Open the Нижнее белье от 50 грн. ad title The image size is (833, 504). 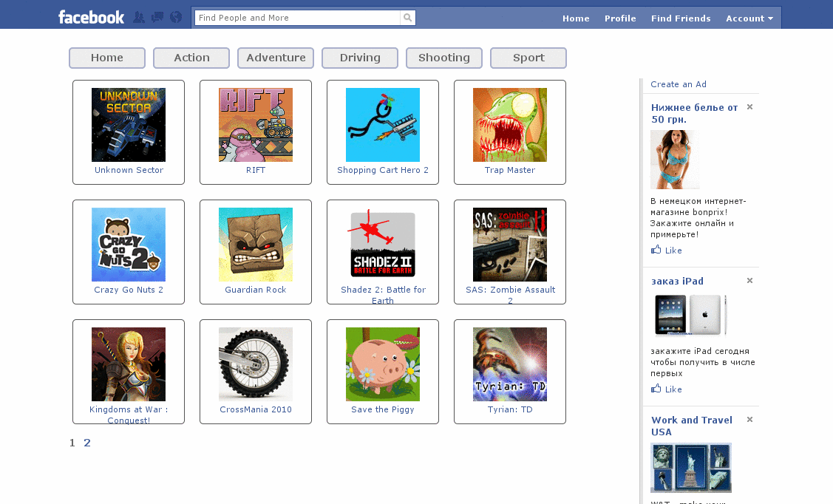click(x=694, y=113)
